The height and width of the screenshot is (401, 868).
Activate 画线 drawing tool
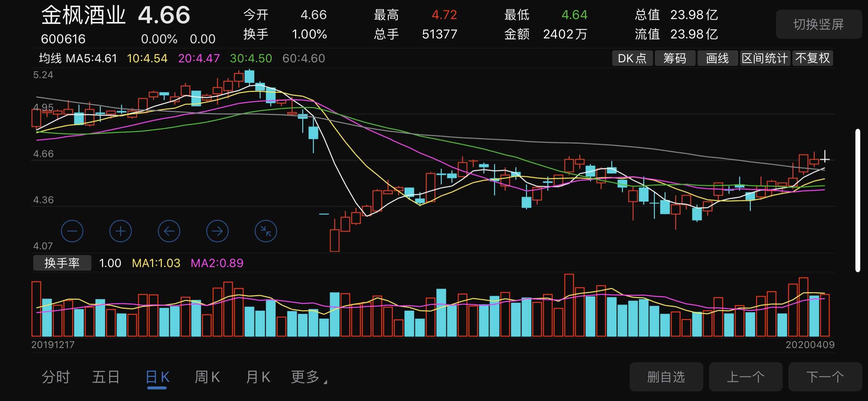[x=718, y=58]
